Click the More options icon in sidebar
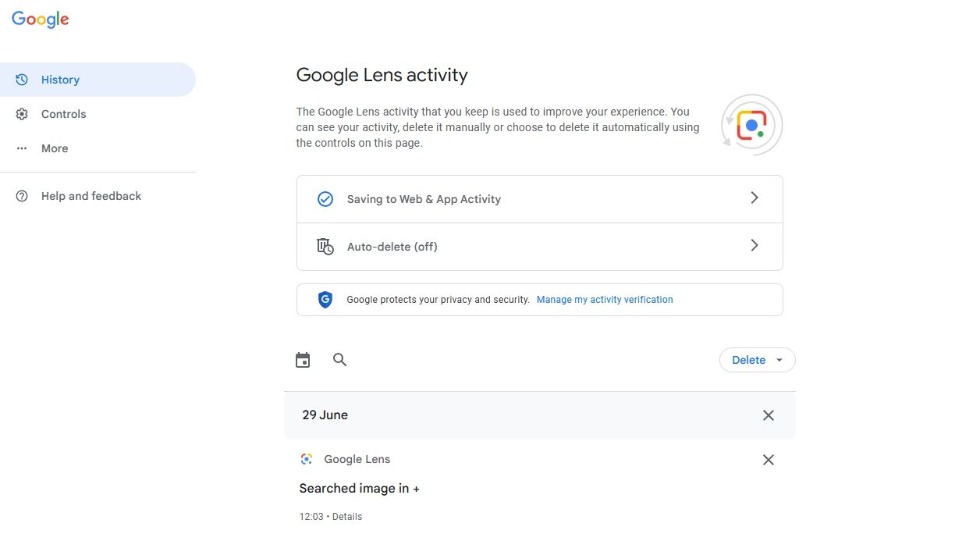This screenshot has width=980, height=534. click(21, 148)
